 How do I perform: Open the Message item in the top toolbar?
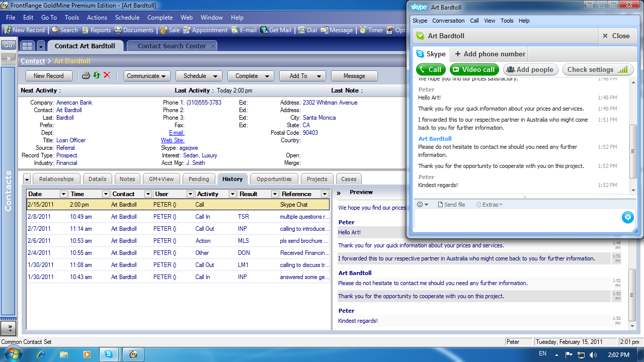337,30
